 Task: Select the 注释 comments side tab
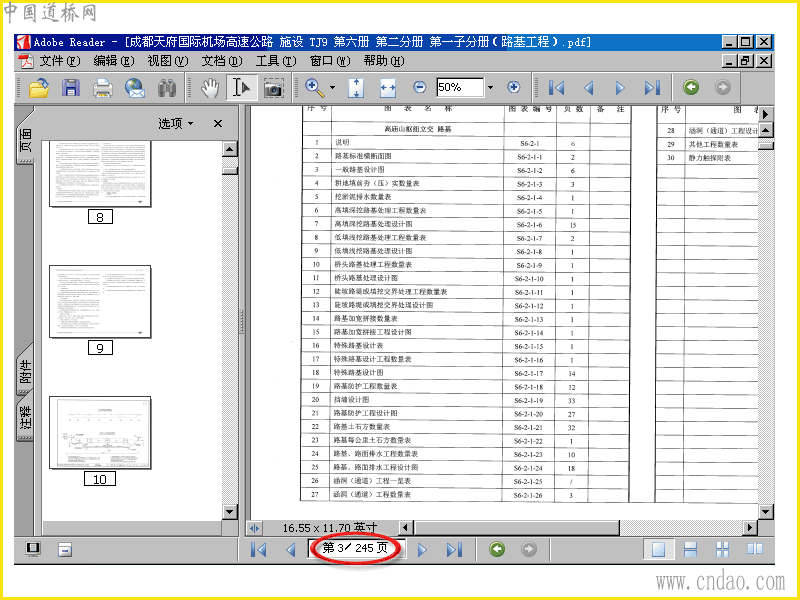pos(26,416)
